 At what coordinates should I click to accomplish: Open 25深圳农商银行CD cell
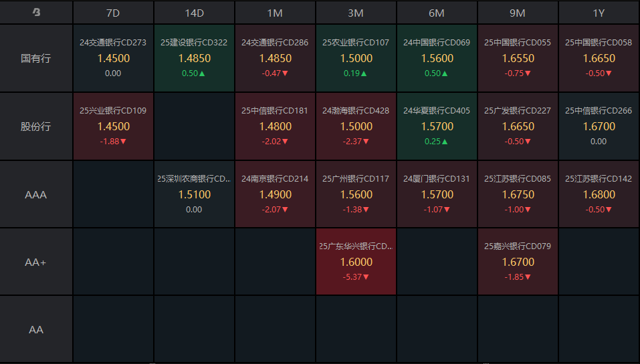[195, 194]
